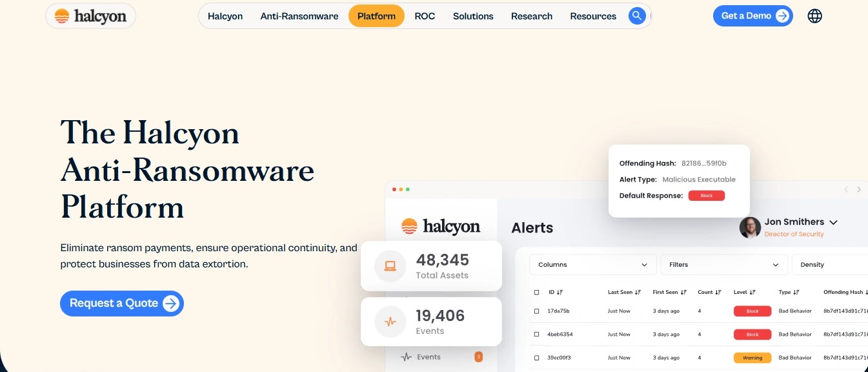Viewport: 868px width, 372px height.
Task: Click the Halcyon logo in dashboard sidebar
Action: 441,226
